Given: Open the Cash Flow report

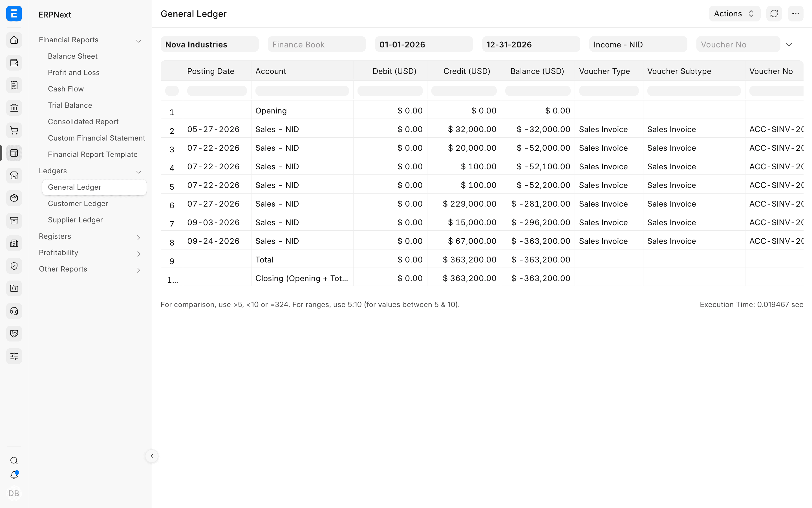Looking at the screenshot, I should point(66,89).
